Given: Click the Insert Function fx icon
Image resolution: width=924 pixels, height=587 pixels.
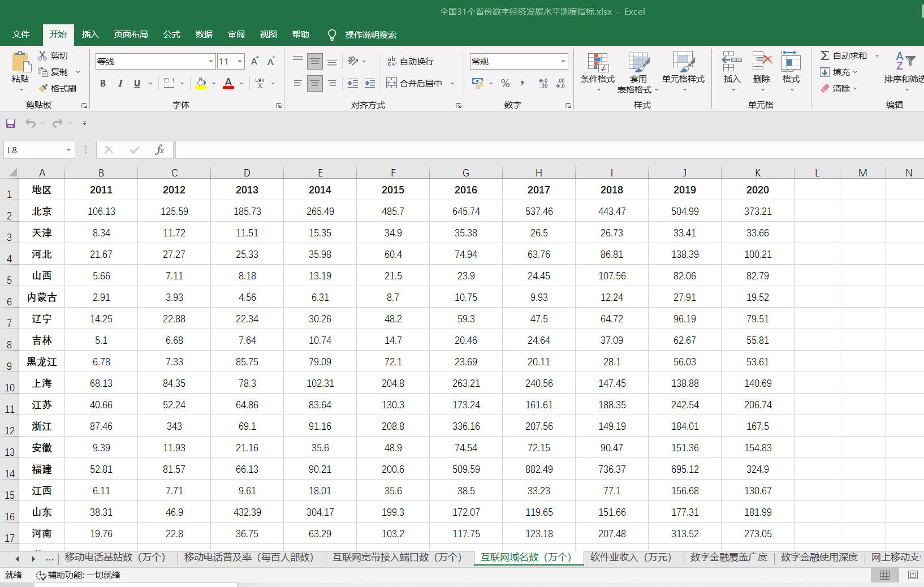Looking at the screenshot, I should 159,150.
